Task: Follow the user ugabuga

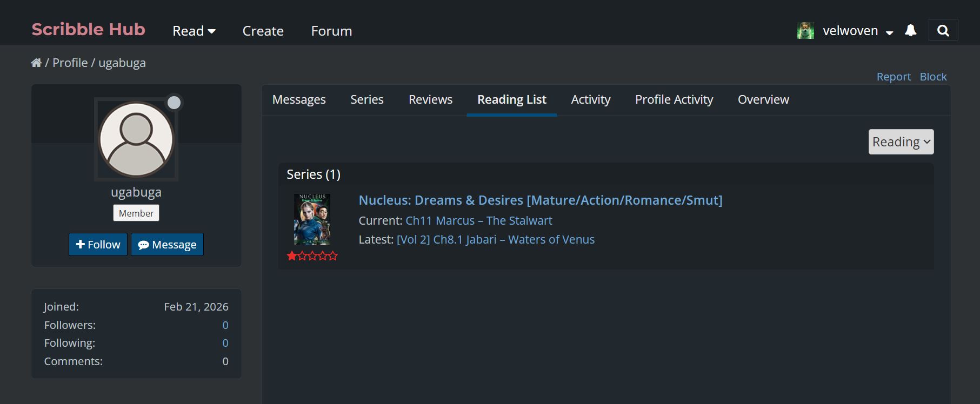Action: click(98, 245)
